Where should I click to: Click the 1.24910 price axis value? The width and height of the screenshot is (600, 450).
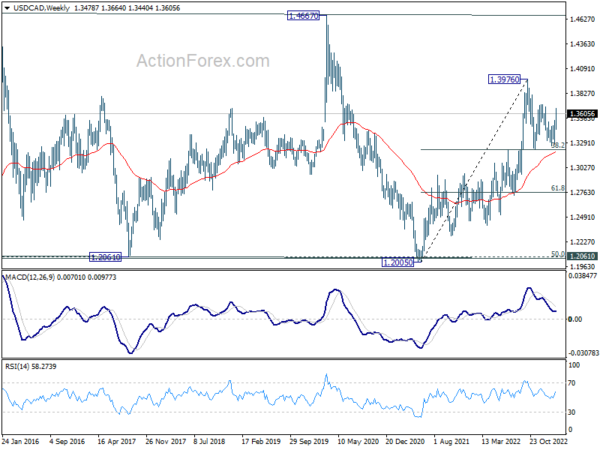point(583,217)
